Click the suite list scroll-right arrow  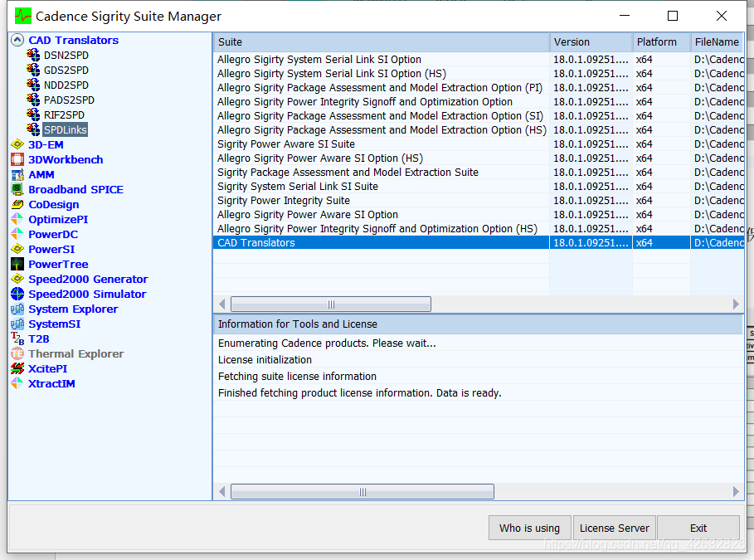click(x=736, y=304)
